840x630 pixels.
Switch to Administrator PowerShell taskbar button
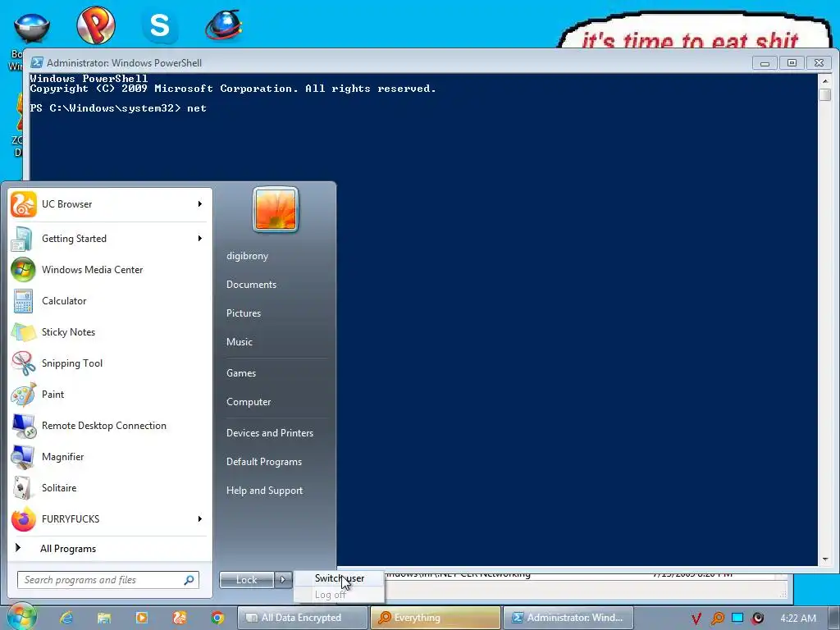(568, 618)
